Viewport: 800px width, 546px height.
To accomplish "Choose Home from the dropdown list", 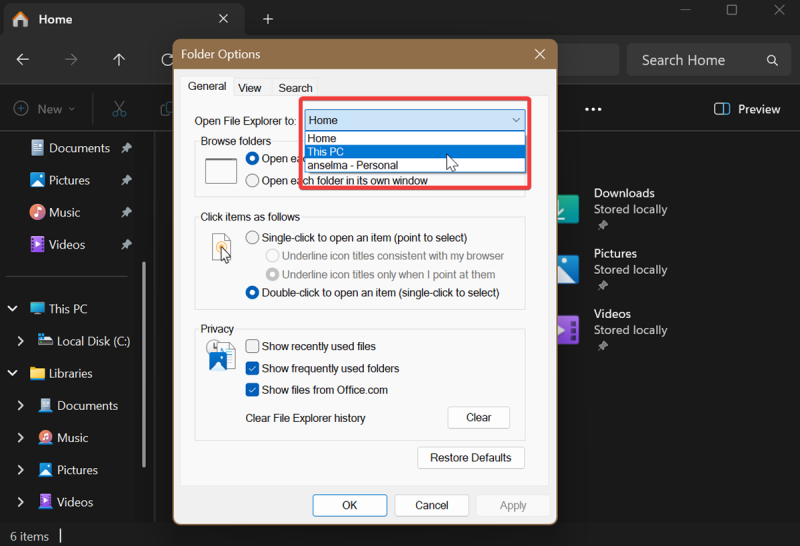I will [415, 138].
